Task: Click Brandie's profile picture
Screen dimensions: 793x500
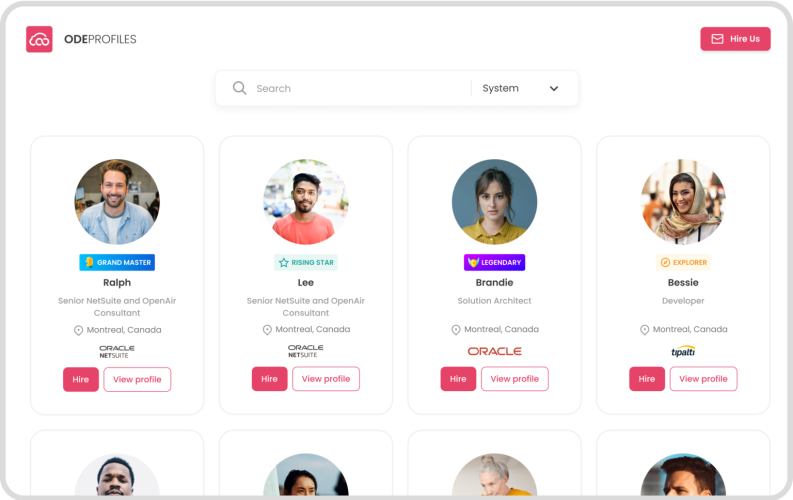Action: (494, 202)
